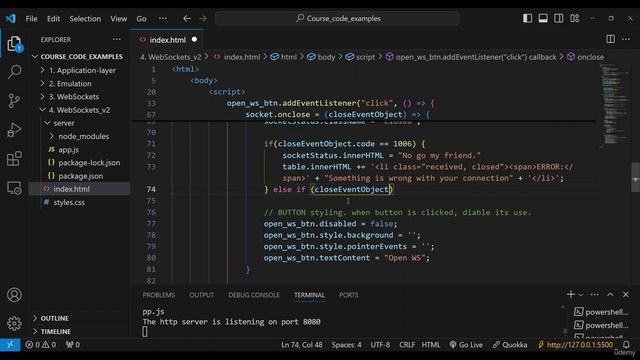This screenshot has height=360, width=640.
Task: Open the Accounts menu icon
Action: (x=14, y=295)
